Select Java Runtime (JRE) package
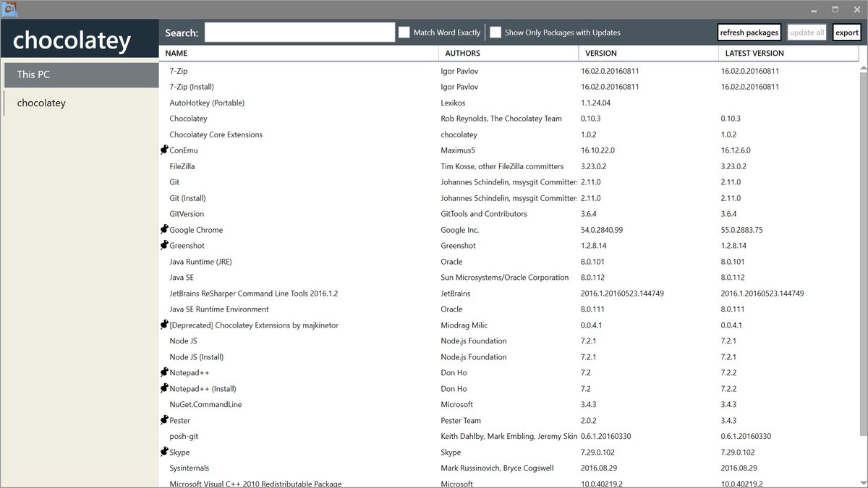The height and width of the screenshot is (488, 868). point(509,262)
